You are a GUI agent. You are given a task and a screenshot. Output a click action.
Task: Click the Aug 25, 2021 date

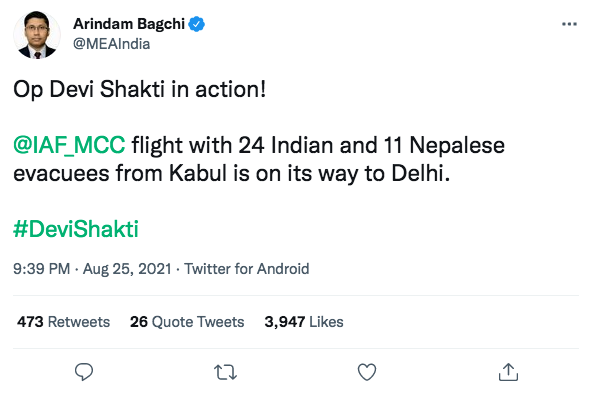click(x=127, y=269)
